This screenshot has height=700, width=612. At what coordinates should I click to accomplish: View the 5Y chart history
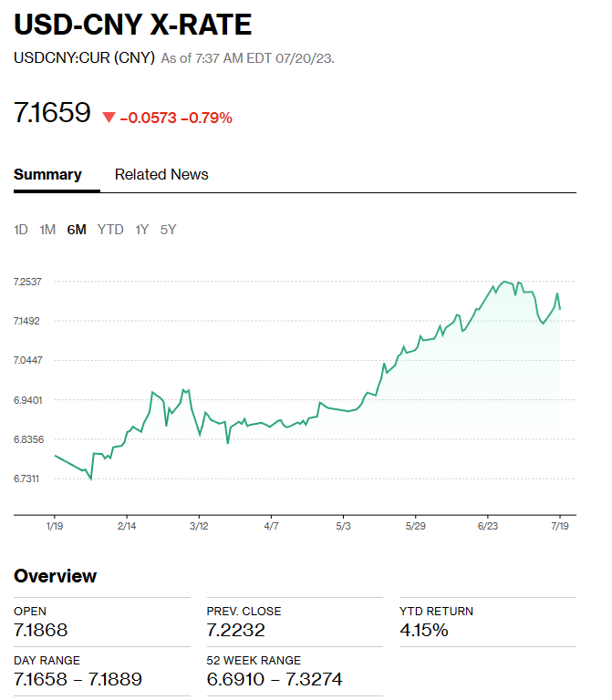[168, 230]
